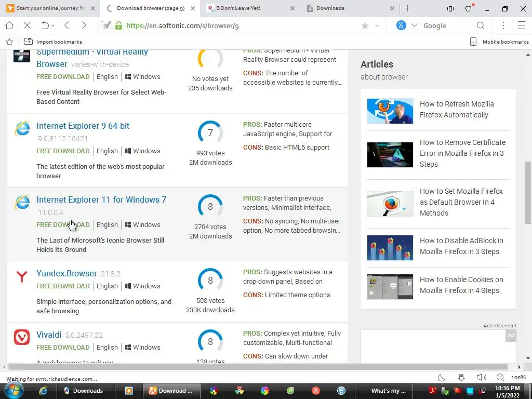Open 'How to Set Mozilla Firefox as Default' article
Viewport: 532px width, 399px height.
461,202
